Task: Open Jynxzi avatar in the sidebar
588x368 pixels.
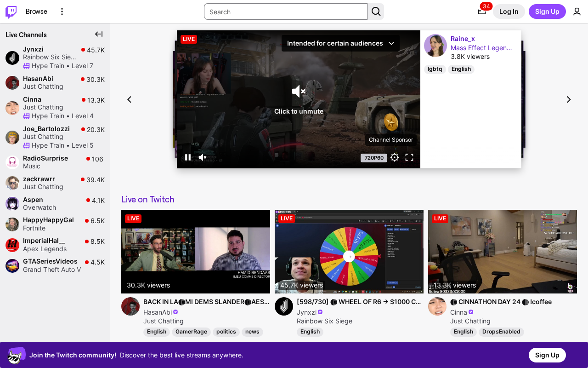Action: pyautogui.click(x=12, y=57)
